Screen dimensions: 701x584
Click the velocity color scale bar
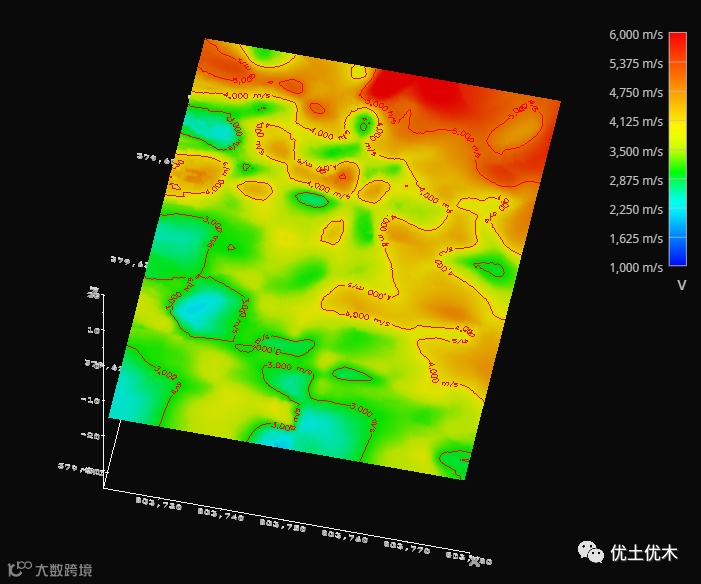click(677, 149)
